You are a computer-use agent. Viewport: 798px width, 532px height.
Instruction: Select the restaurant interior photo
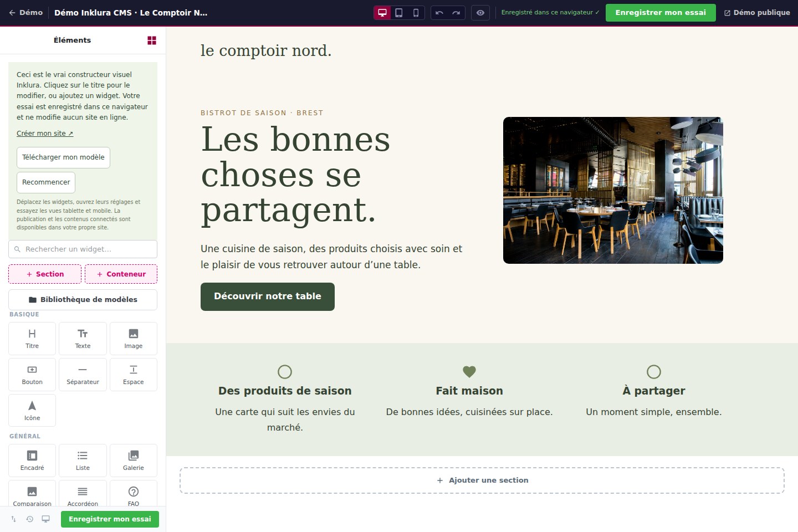(x=613, y=190)
